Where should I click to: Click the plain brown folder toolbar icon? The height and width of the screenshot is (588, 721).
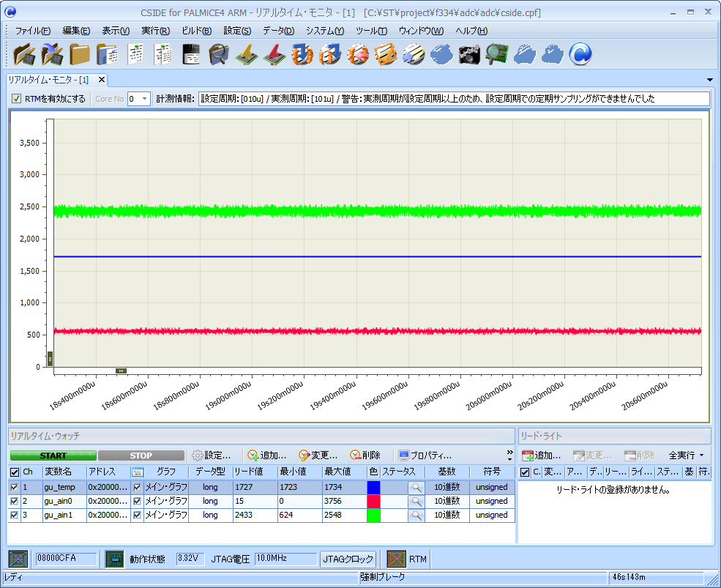pyautogui.click(x=80, y=54)
